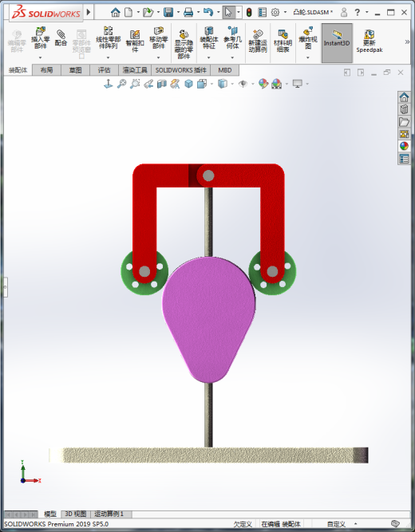Select the Mate (配合) paperclip tool
The height and width of the screenshot is (532, 415).
[61, 37]
